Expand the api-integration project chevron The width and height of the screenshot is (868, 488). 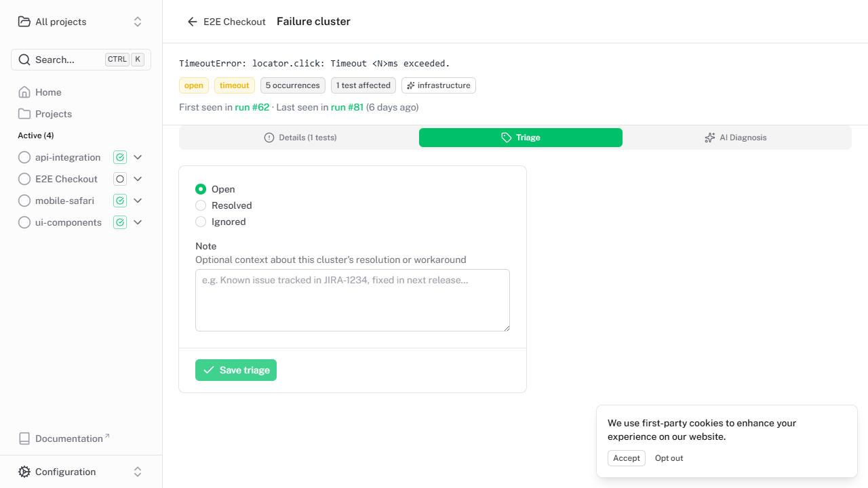[x=138, y=157]
